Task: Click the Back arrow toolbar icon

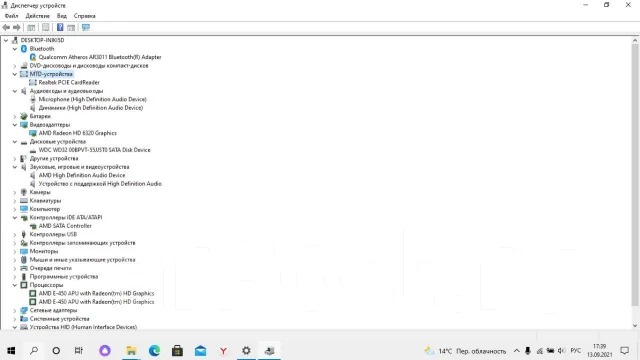Action: point(6,27)
